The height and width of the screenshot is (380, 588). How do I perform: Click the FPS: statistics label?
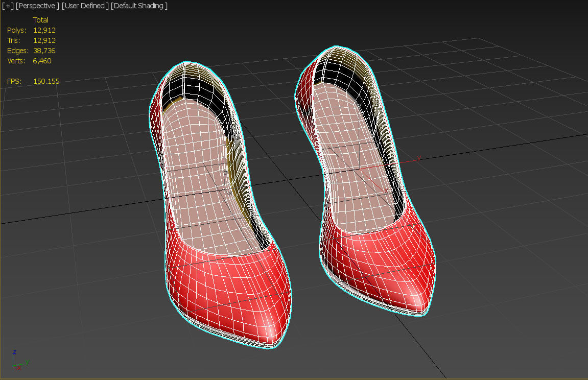coord(14,81)
